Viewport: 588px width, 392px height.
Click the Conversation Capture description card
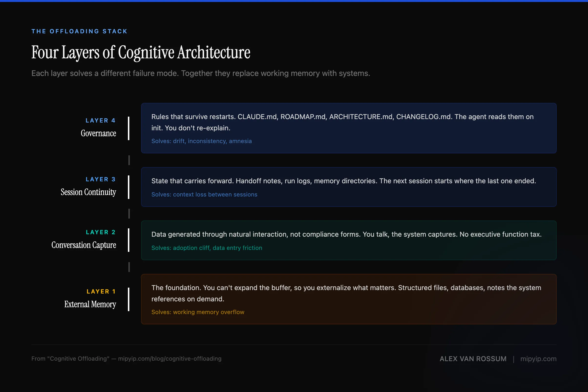click(349, 241)
